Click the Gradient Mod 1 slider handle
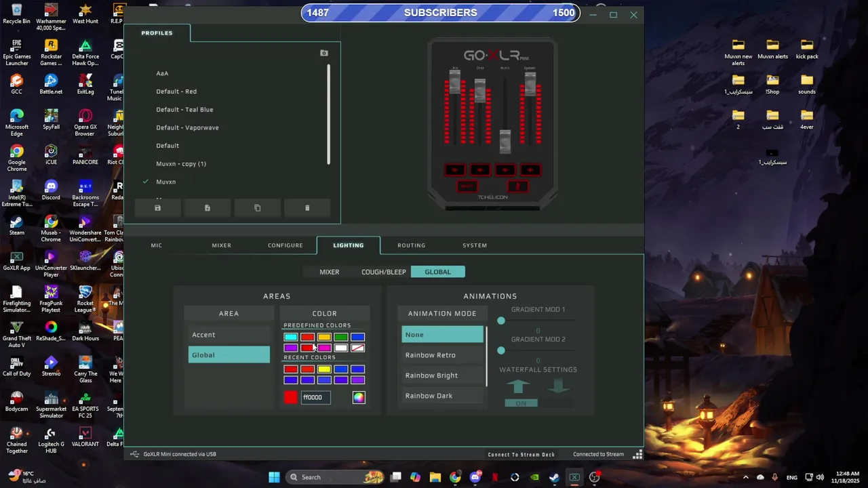The width and height of the screenshot is (868, 488). point(501,321)
